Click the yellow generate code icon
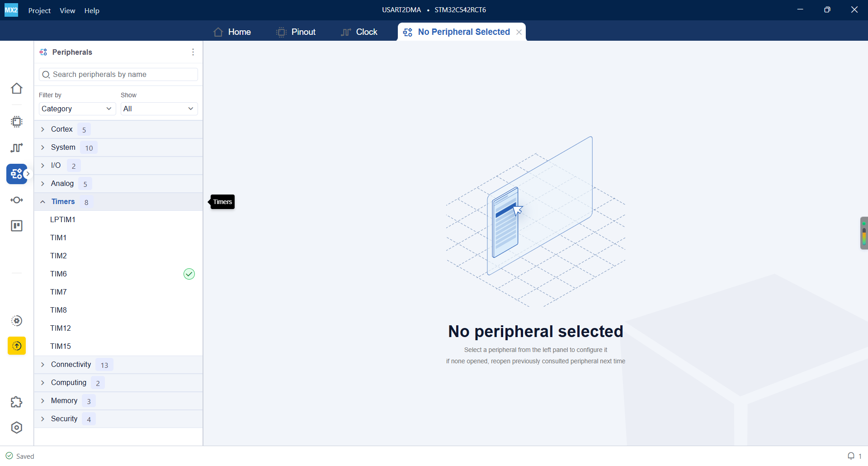Image resolution: width=868 pixels, height=466 pixels. coord(17,346)
